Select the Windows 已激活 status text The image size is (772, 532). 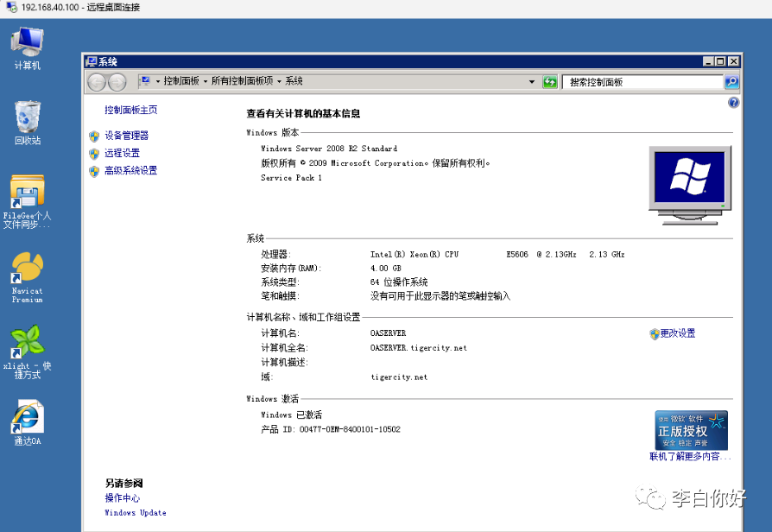[291, 415]
